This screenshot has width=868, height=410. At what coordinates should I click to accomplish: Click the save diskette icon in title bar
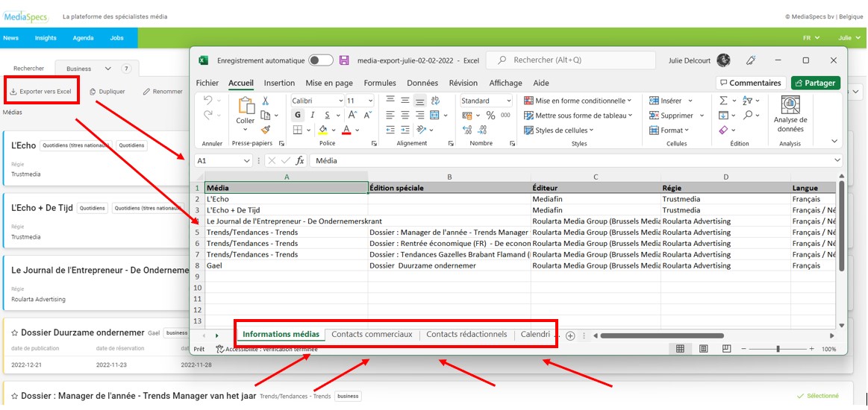(344, 60)
